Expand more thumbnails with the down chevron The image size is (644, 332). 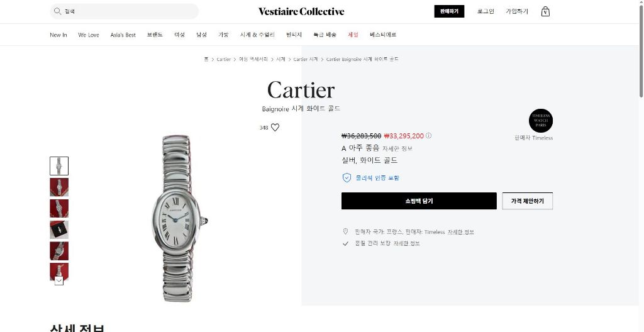(59, 281)
